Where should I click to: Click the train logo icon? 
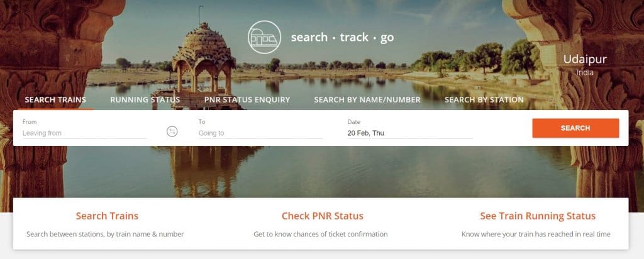point(265,37)
